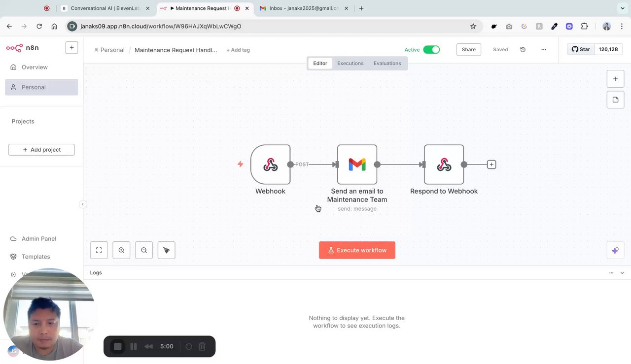Click the GitHub Star button
The width and height of the screenshot is (631, 364).
[x=581, y=49]
